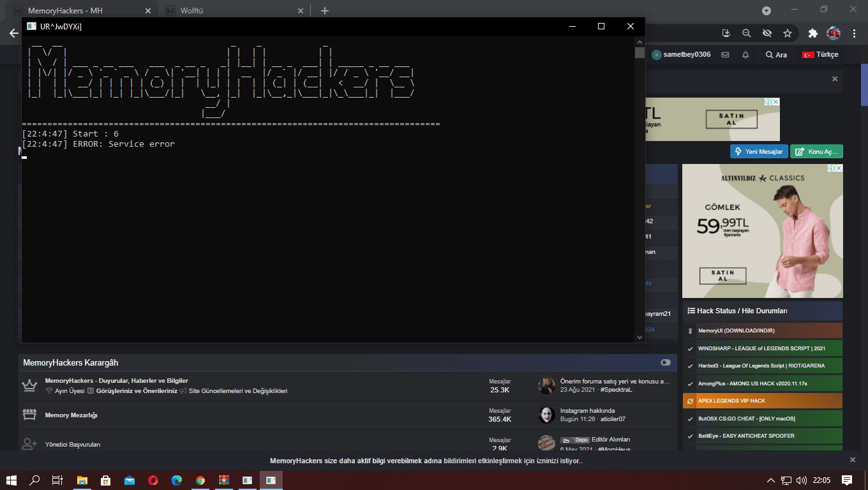Dismiss the forum notice banner
868x490 pixels.
point(835,79)
